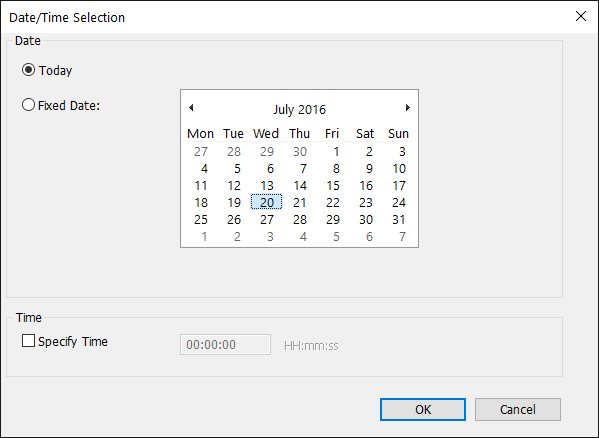Pick July 25 in the calendar
599x438 pixels.
click(x=201, y=220)
